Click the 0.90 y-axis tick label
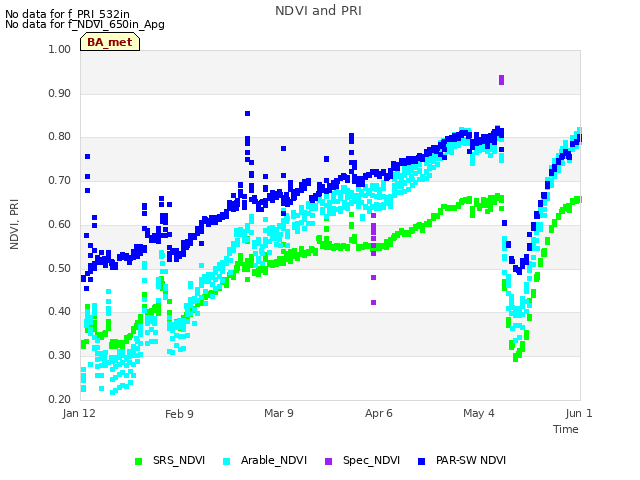Viewport: 640px width, 480px height. tap(60, 93)
